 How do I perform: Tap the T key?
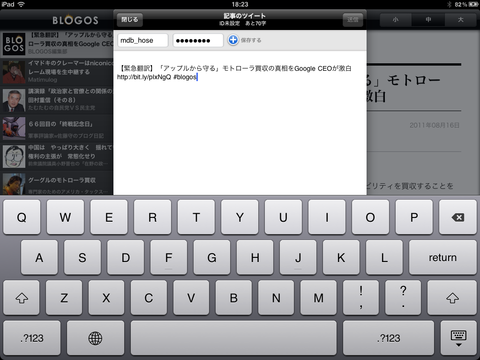coord(196,217)
